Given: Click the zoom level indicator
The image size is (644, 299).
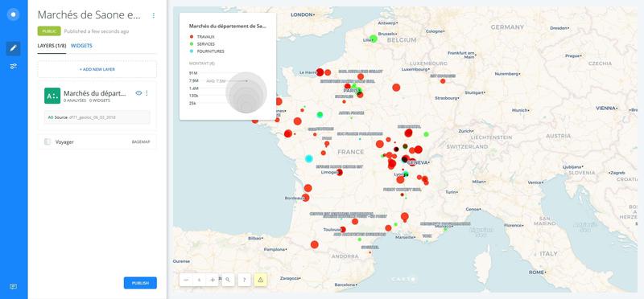Looking at the screenshot, I should (x=199, y=280).
